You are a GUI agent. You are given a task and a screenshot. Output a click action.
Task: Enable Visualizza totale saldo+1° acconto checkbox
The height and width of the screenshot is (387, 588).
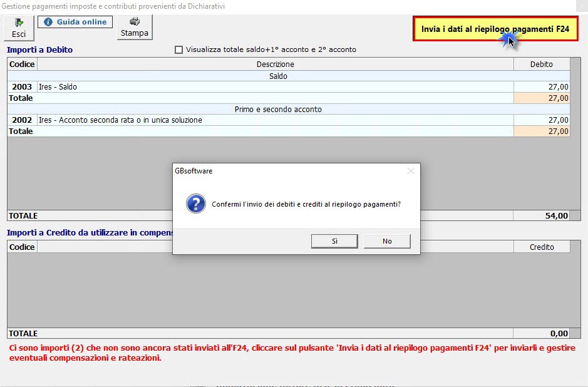coord(179,49)
